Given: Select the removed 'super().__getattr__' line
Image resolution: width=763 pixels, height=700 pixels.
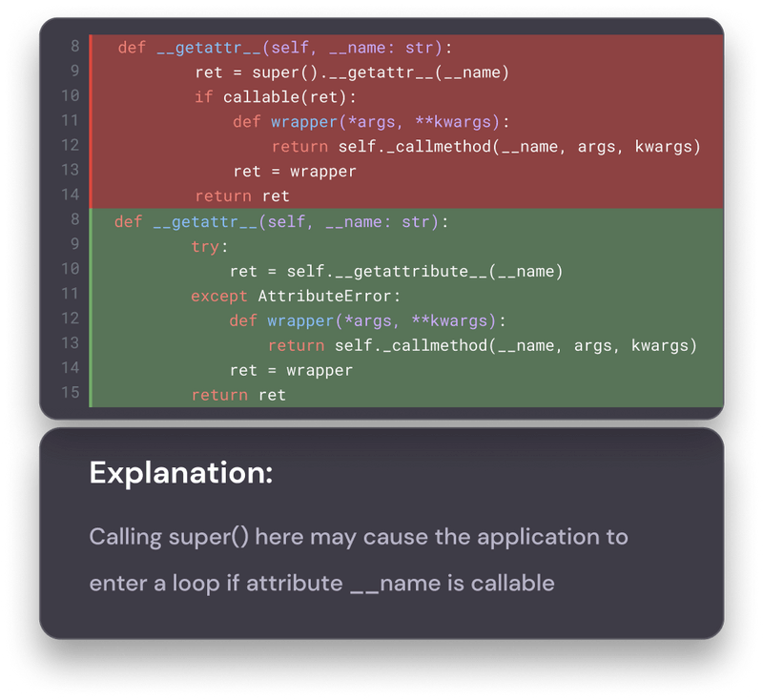Looking at the screenshot, I should tap(352, 72).
